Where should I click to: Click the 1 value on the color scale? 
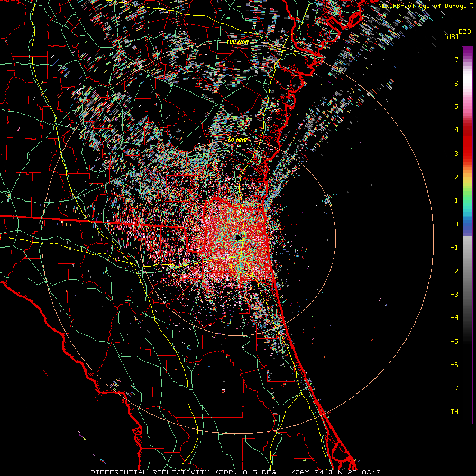[456, 200]
